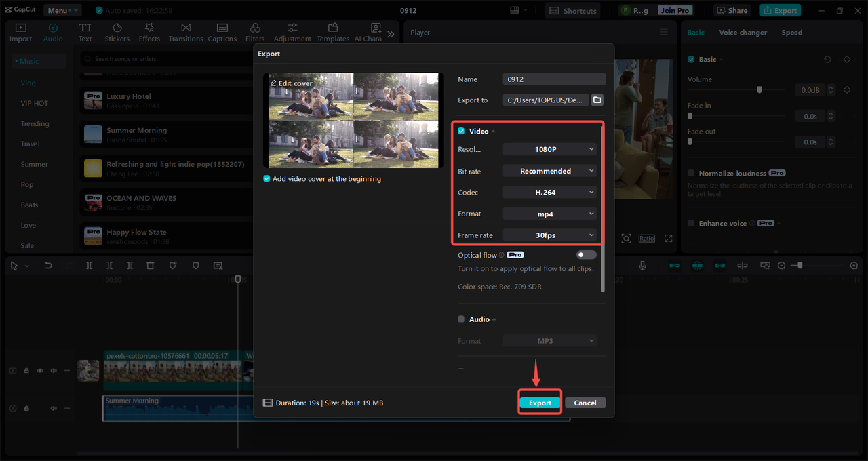Click the Join Pro button

[675, 10]
